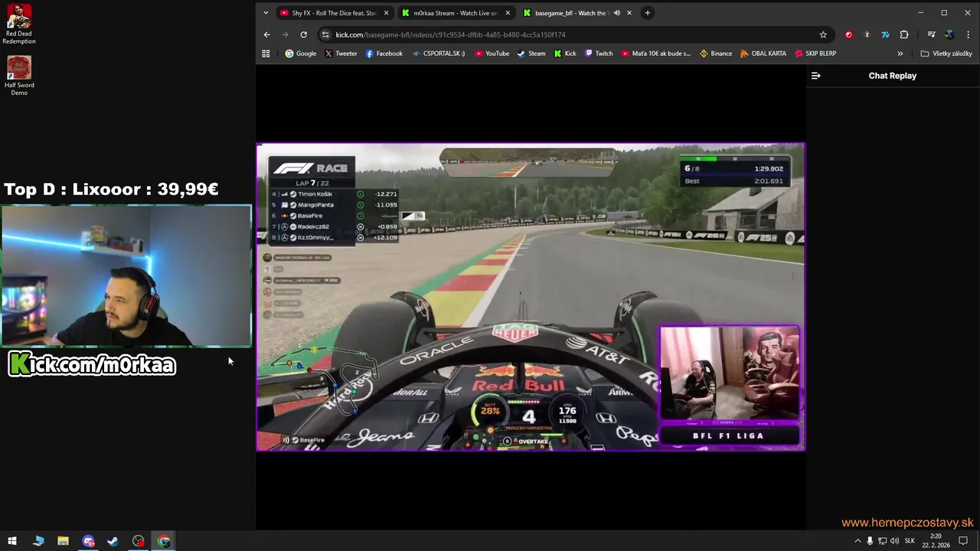The width and height of the screenshot is (980, 551).
Task: Open File Explorer from the taskbar
Action: coord(63,541)
